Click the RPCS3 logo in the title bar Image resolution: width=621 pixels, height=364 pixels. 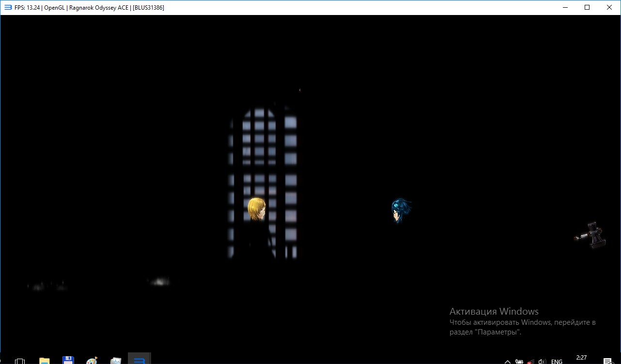8,7
